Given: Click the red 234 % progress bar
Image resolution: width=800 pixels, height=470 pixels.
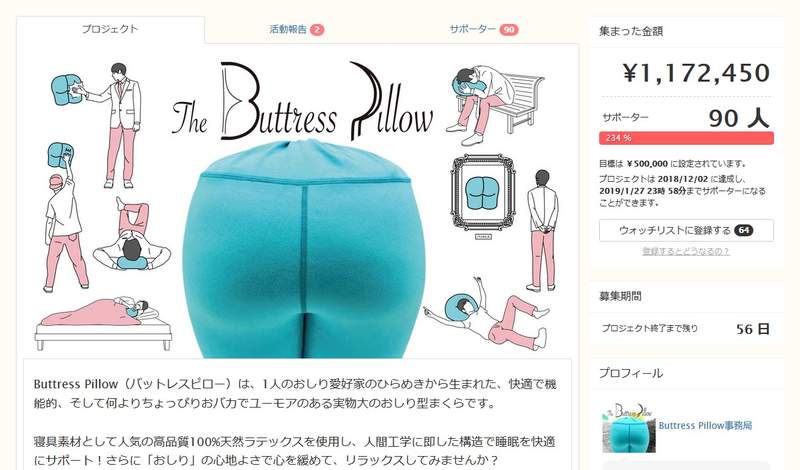Looking at the screenshot, I should tap(686, 138).
